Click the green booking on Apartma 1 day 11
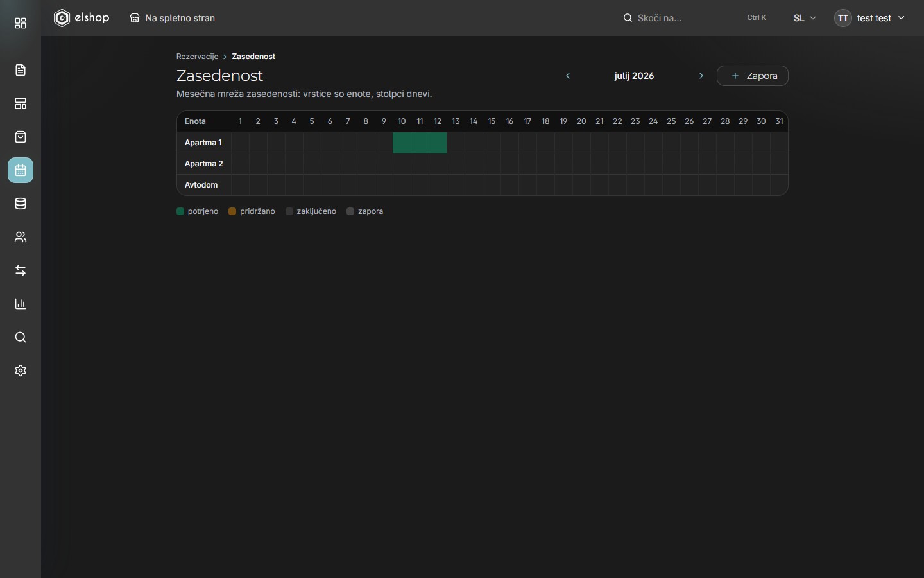Viewport: 924px width, 578px height. (420, 143)
